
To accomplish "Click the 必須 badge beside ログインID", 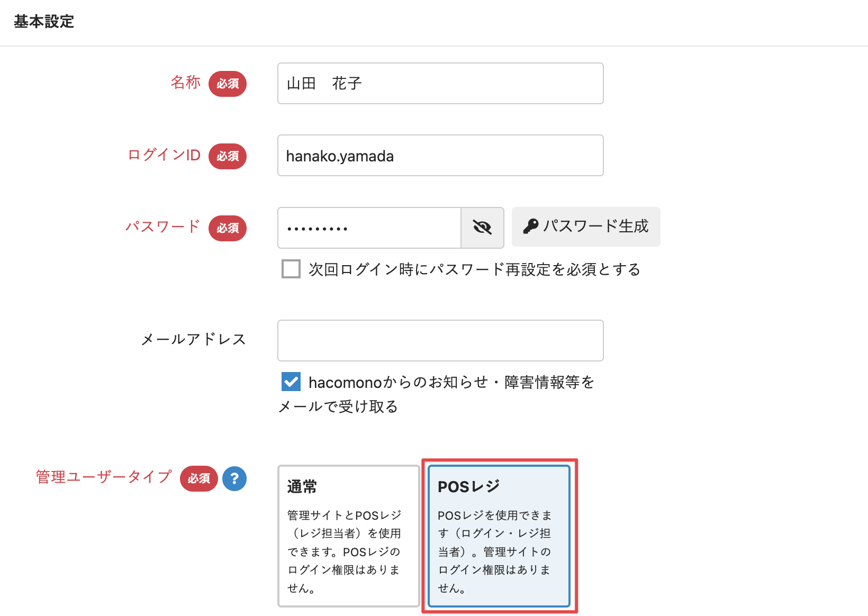I will click(228, 156).
